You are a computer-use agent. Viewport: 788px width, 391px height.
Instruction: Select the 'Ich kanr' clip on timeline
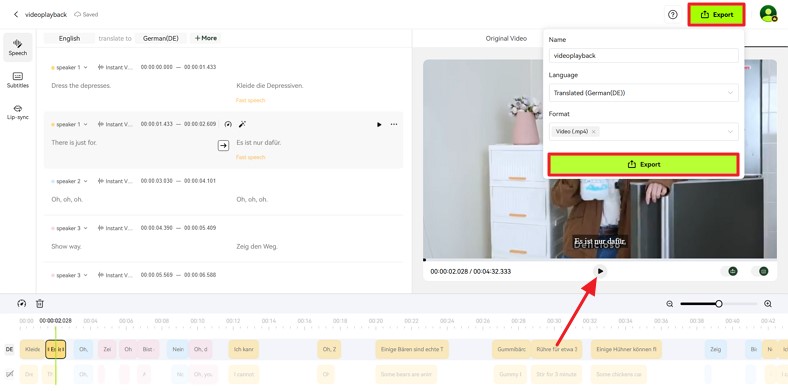[x=244, y=349]
